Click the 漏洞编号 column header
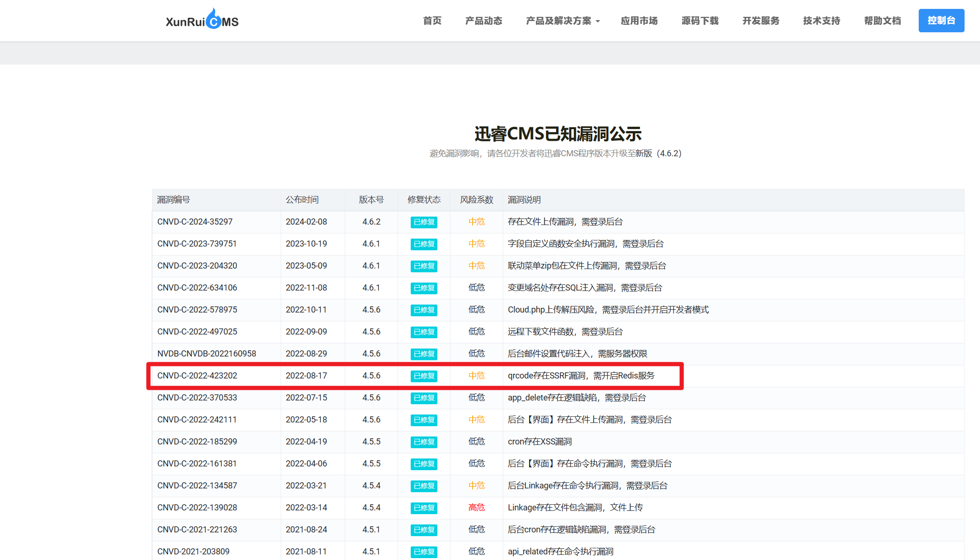Viewport: 980px width, 560px height. tap(174, 200)
